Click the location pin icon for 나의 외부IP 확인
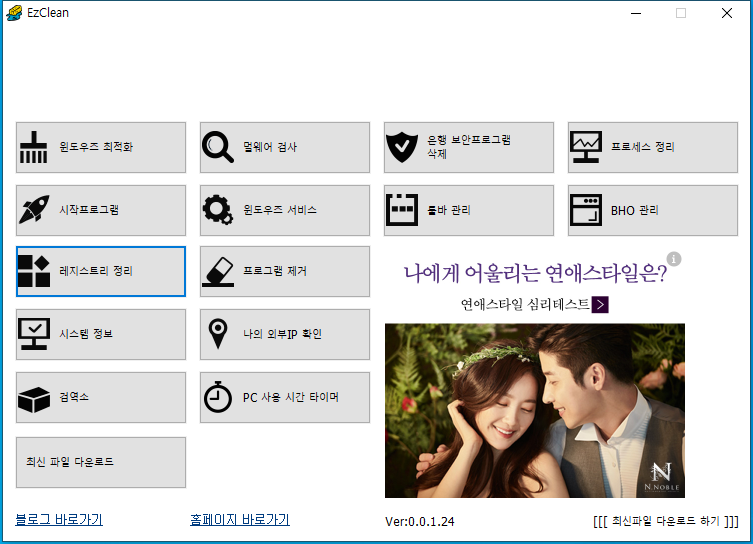This screenshot has height=544, width=753. coord(218,334)
